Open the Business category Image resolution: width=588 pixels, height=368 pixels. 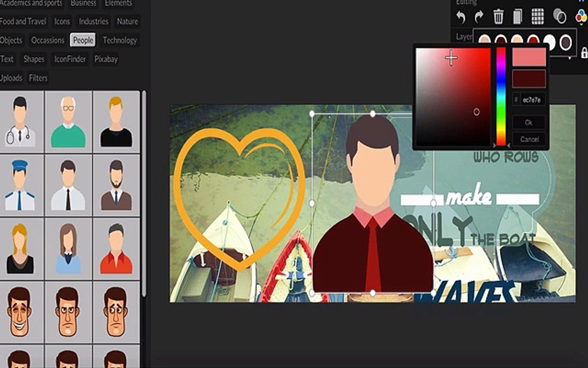tap(83, 4)
